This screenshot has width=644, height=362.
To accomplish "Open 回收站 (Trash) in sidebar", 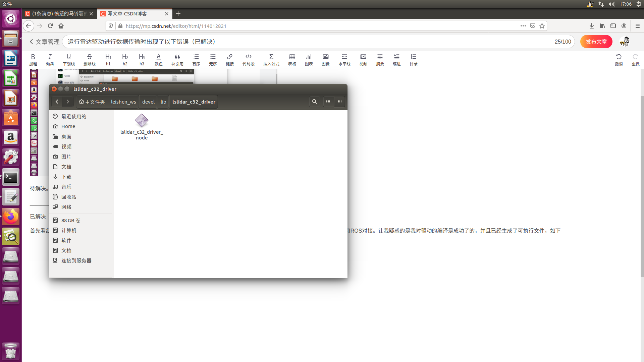I will click(x=80, y=197).
